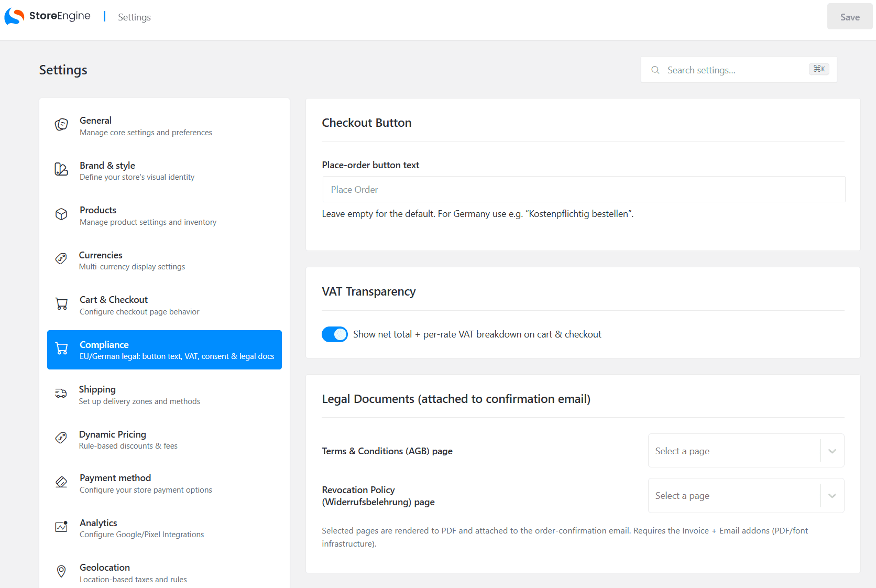Open the Revocation Policy page dropdown
Screen dimensions: 876x588
coord(746,496)
